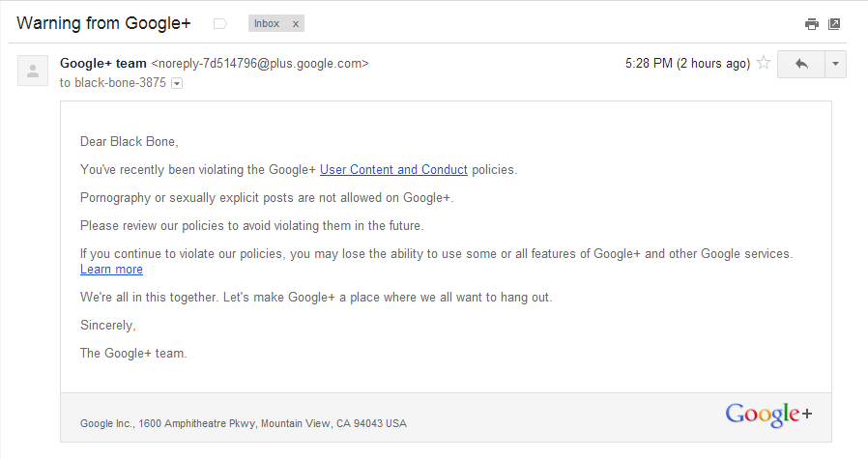The width and height of the screenshot is (868, 459).
Task: Click the Google+ logo in footer
Action: pyautogui.click(x=768, y=415)
